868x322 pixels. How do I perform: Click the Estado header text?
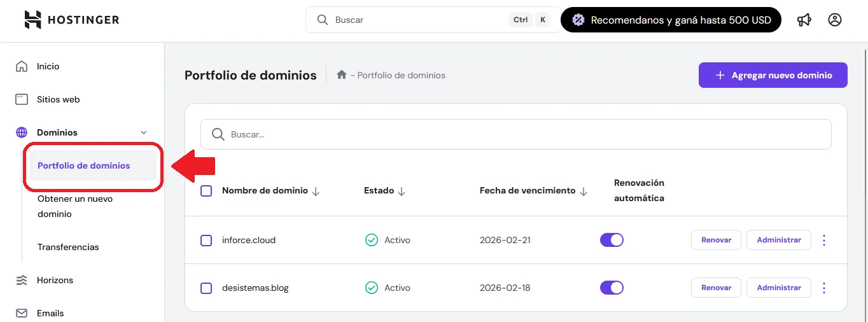click(379, 190)
